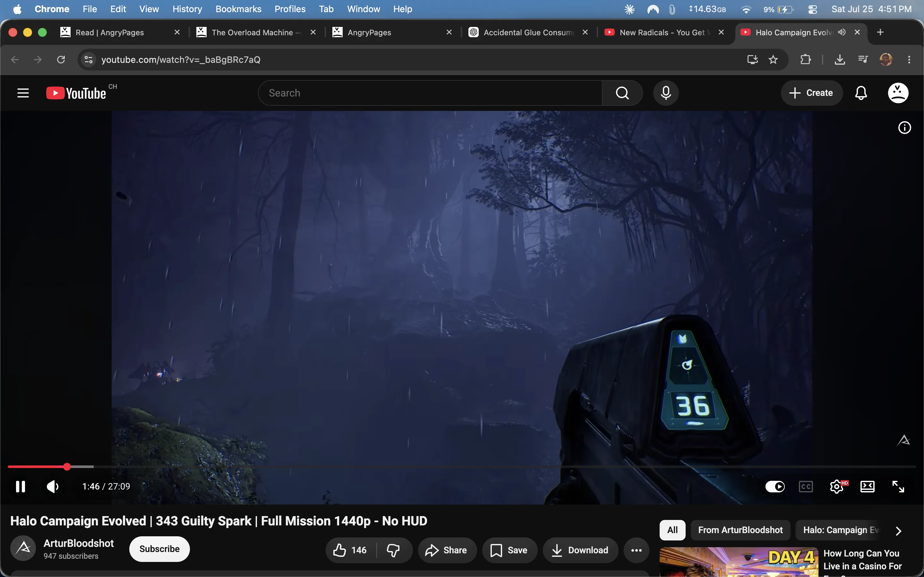Viewport: 924px width, 577px height.
Task: Mute the video volume speaker icon
Action: click(x=53, y=487)
